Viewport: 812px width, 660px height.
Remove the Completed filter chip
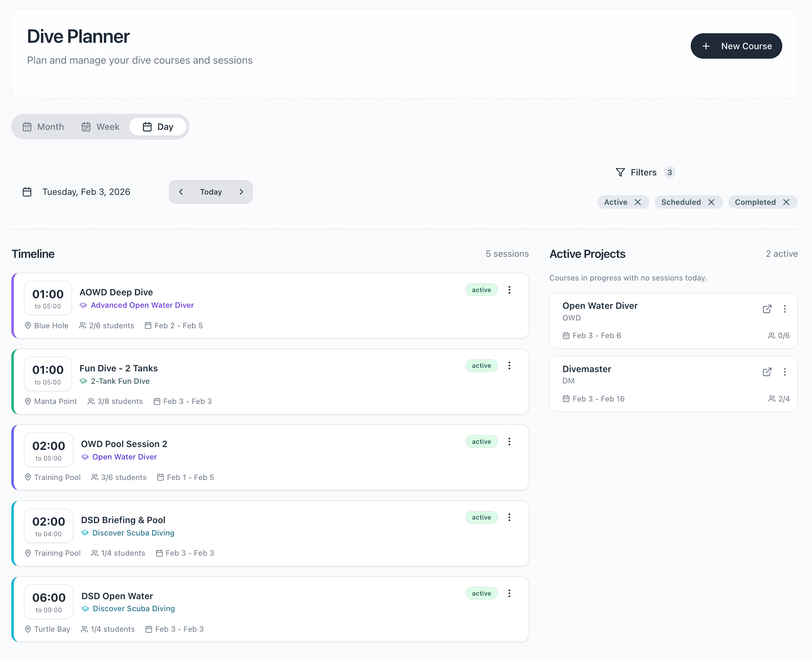[x=786, y=202]
